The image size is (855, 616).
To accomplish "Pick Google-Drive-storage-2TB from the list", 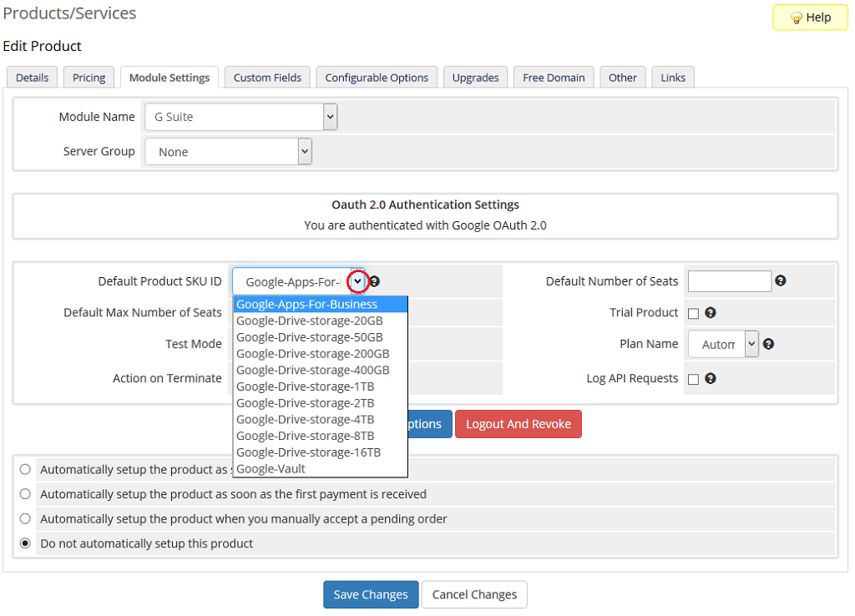I will pyautogui.click(x=321, y=403).
